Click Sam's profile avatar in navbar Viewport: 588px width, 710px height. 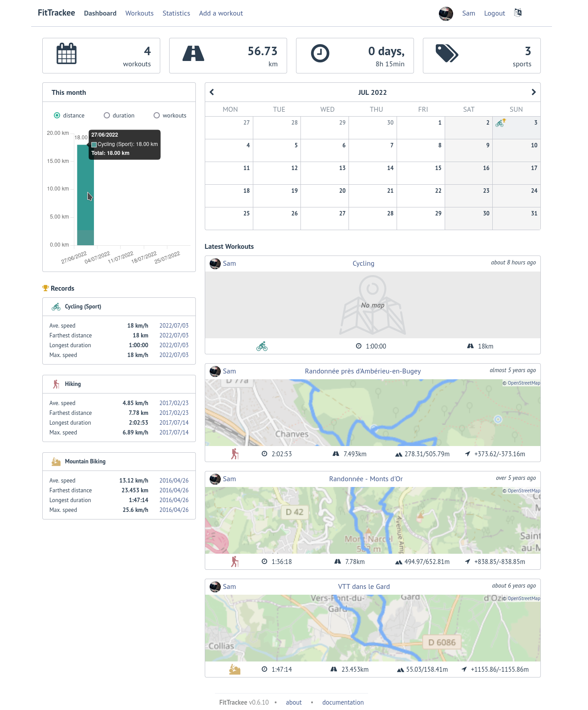[x=446, y=13]
